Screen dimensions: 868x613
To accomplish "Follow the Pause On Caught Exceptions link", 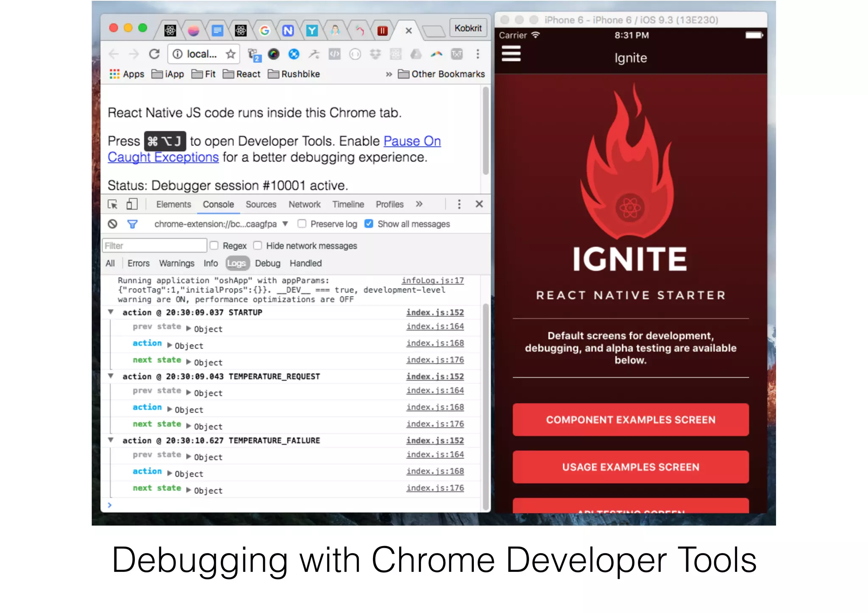I will tap(412, 141).
